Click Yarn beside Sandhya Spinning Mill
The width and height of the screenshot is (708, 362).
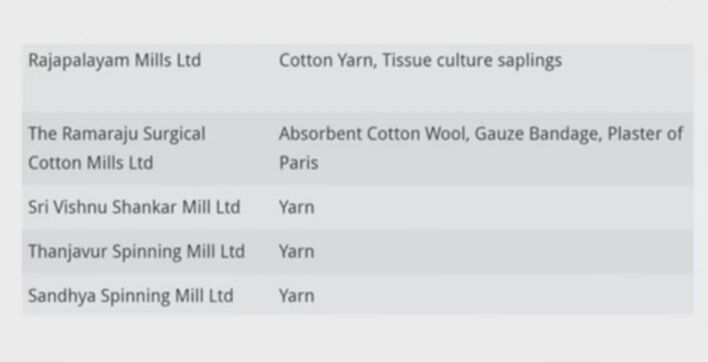[x=297, y=296]
